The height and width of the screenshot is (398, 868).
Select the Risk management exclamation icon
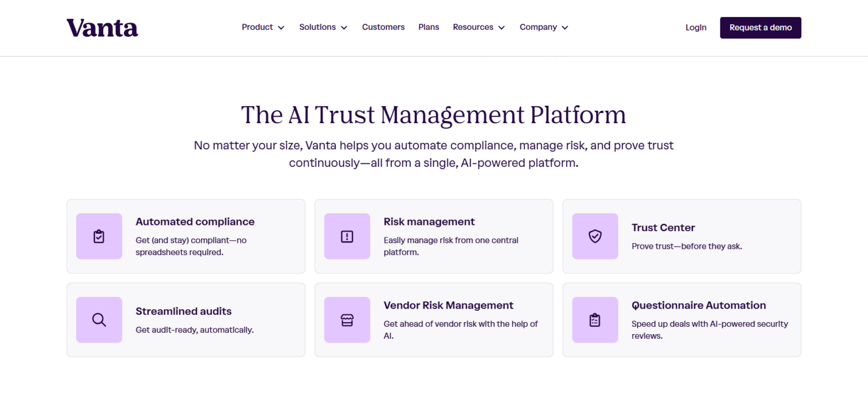pyautogui.click(x=347, y=236)
